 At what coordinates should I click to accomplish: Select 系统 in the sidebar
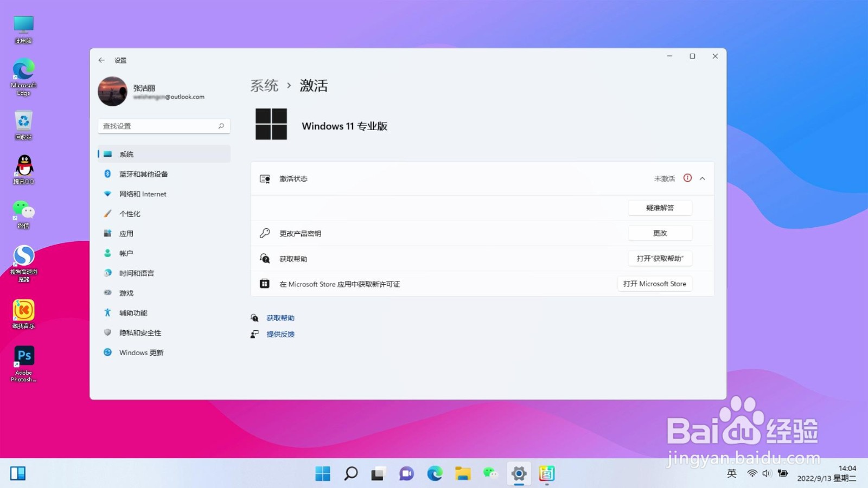(164, 154)
